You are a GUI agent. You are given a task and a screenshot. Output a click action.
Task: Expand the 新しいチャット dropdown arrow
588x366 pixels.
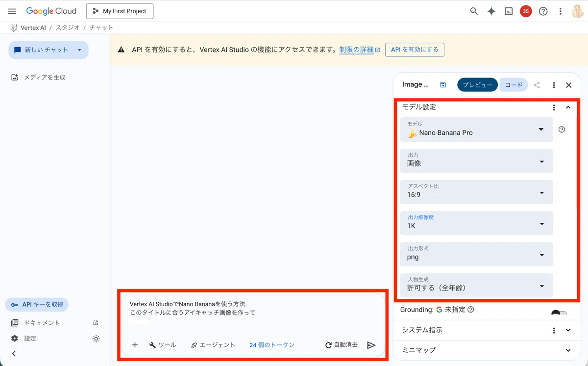point(79,50)
